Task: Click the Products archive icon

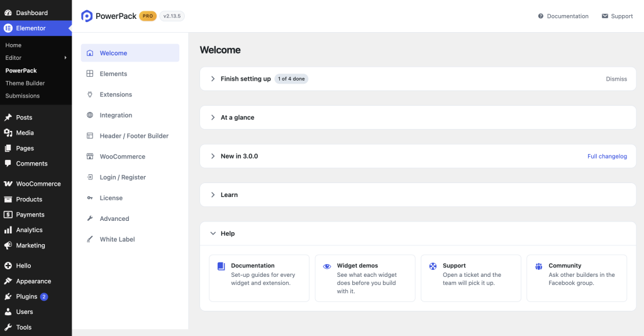Action: pos(8,199)
